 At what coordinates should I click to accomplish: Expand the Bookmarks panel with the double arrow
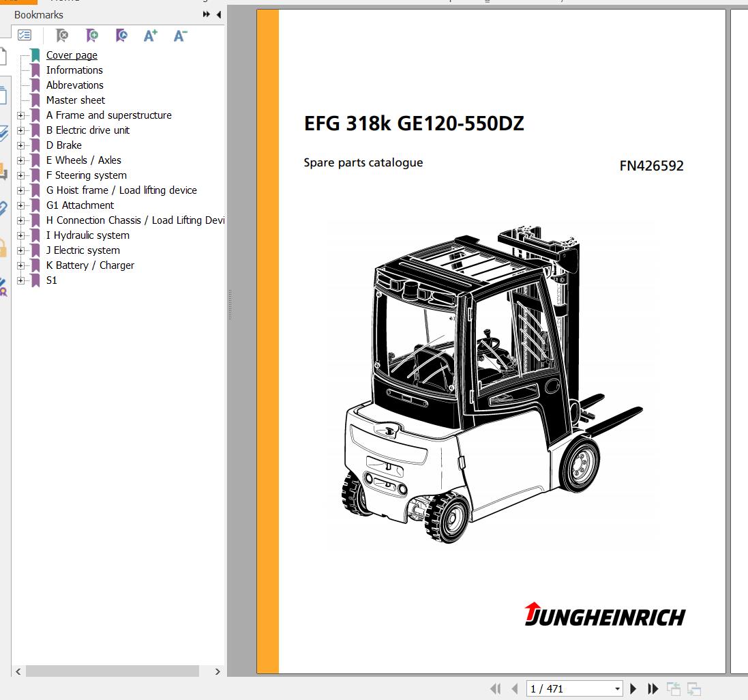click(207, 14)
